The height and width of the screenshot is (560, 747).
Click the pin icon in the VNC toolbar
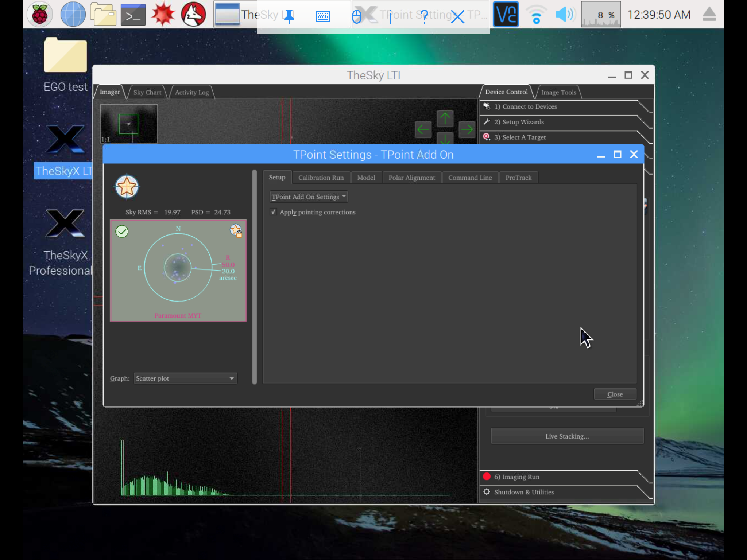[289, 16]
